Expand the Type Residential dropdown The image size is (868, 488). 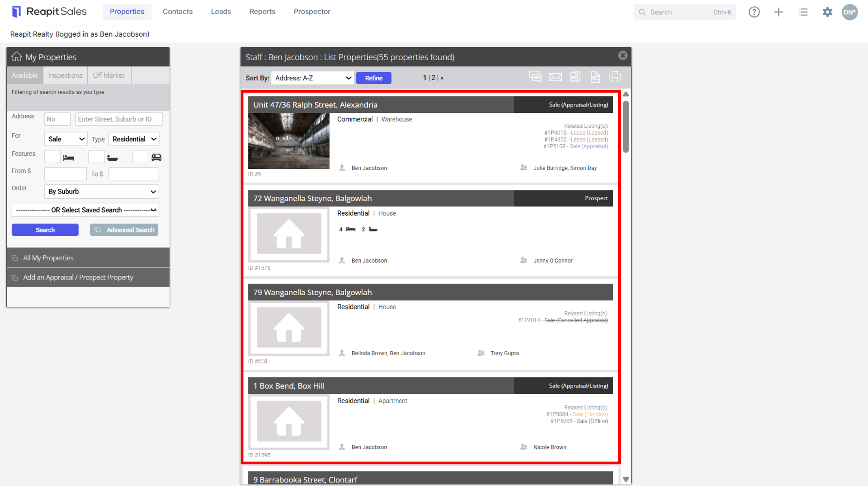[134, 139]
